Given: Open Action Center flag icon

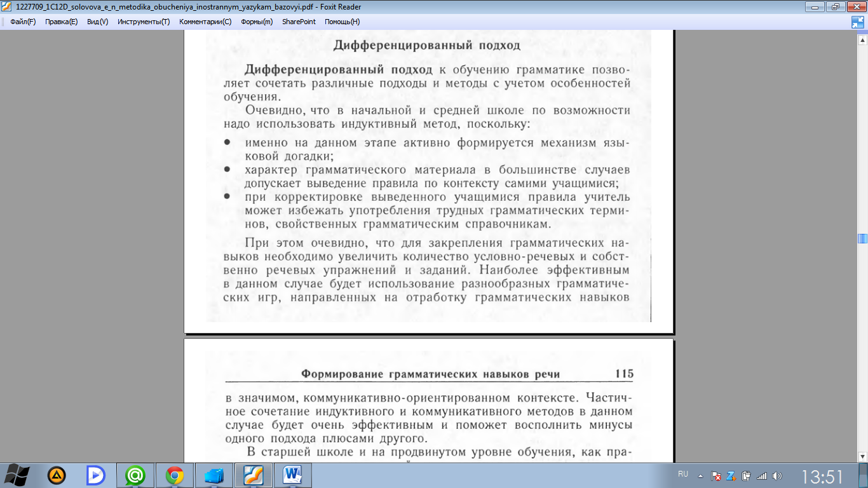Looking at the screenshot, I should [716, 475].
